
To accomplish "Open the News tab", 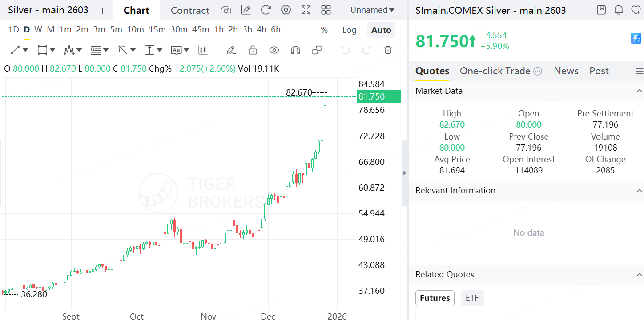I will 566,71.
